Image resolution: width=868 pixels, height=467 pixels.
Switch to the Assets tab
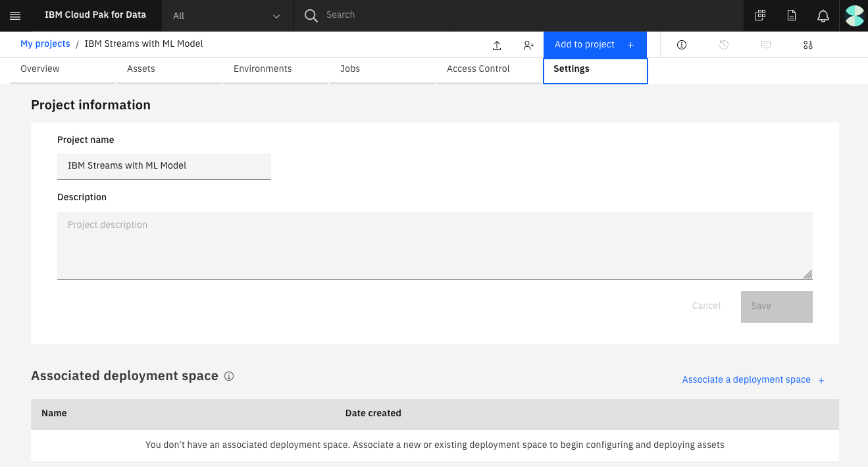169,70
